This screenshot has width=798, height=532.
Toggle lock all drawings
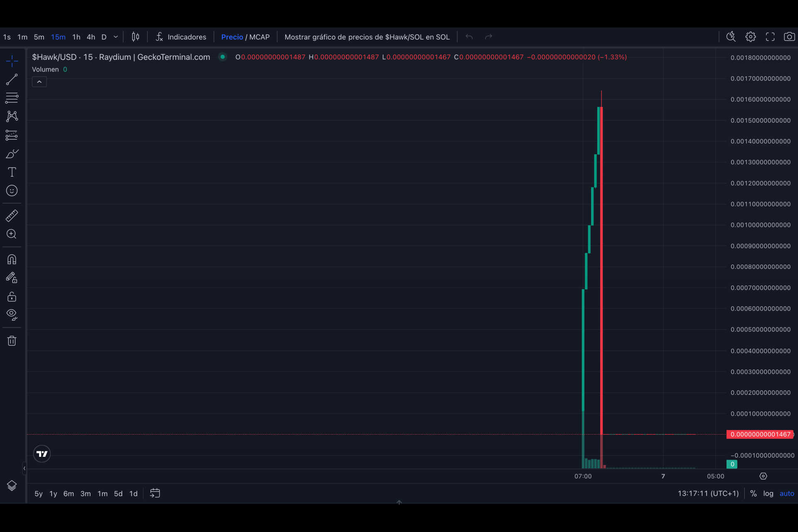[x=12, y=296]
